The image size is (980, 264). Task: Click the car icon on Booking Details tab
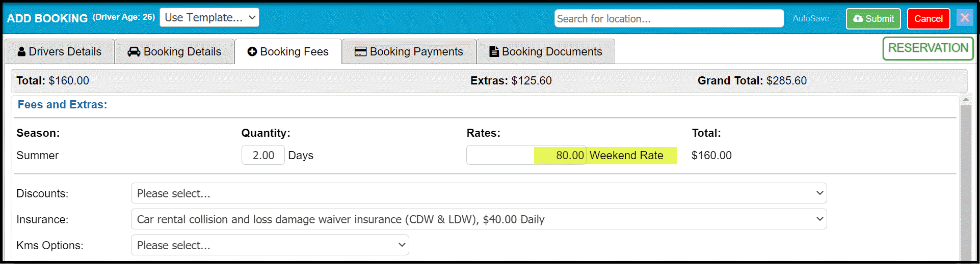[134, 52]
